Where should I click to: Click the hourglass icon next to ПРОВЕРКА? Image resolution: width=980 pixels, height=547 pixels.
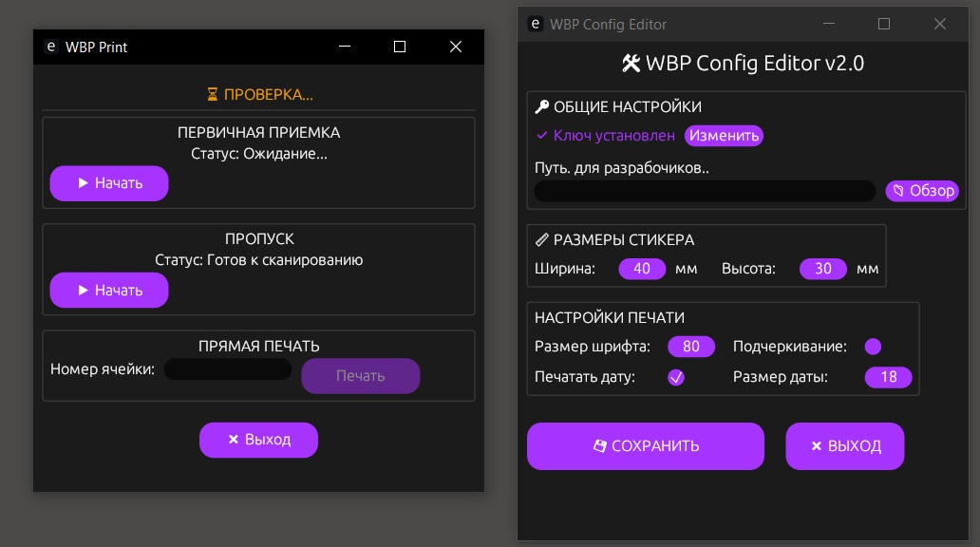tap(213, 95)
